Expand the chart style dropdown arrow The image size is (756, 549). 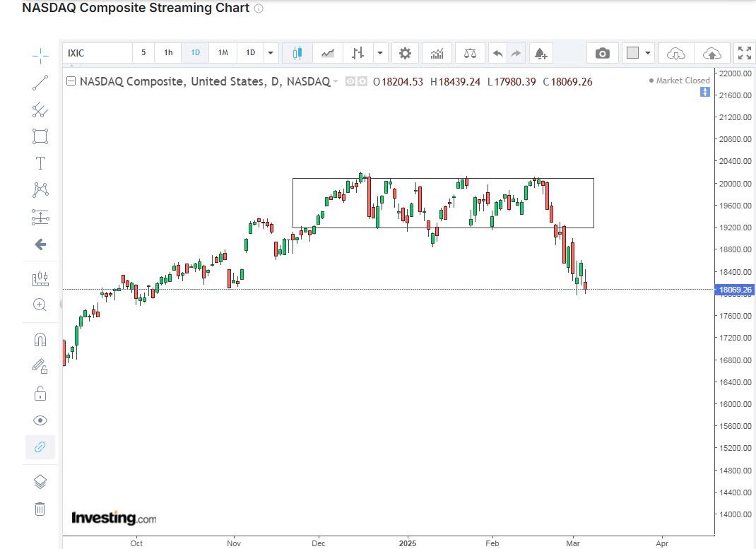pos(380,53)
